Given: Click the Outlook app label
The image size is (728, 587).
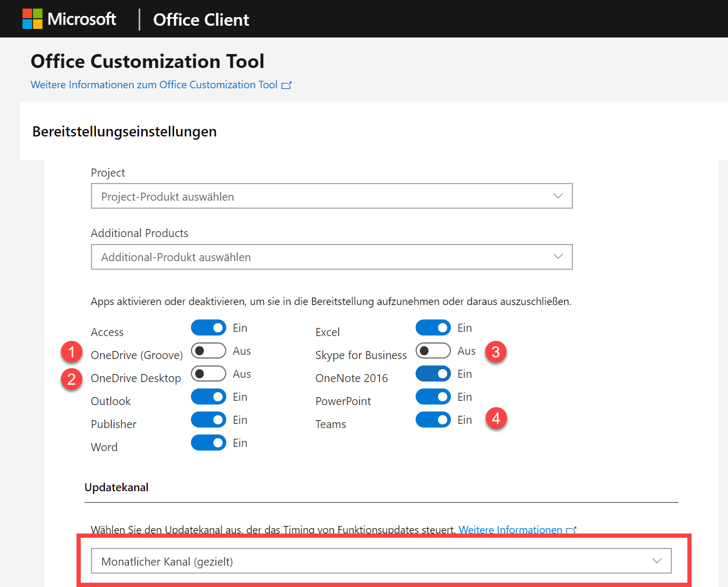Looking at the screenshot, I should (111, 401).
